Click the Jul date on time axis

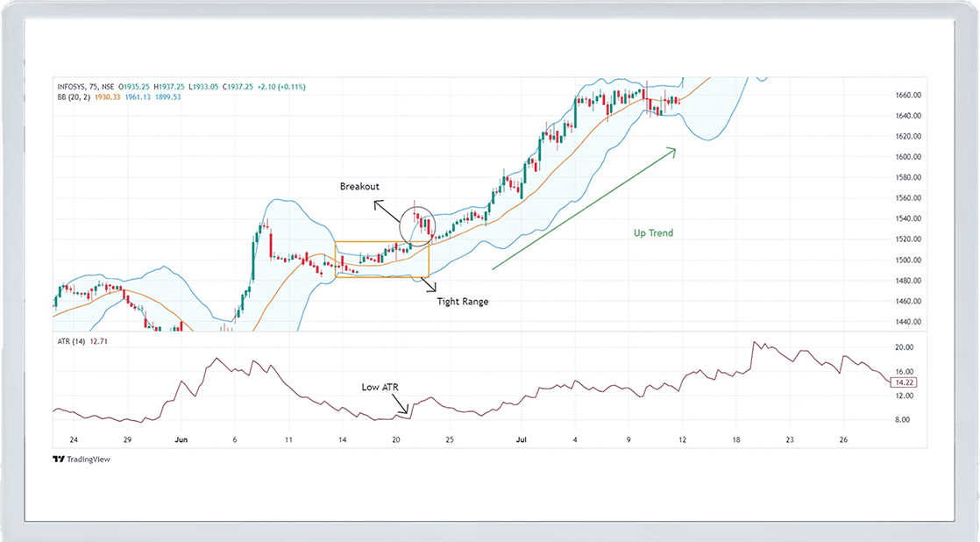coord(522,439)
